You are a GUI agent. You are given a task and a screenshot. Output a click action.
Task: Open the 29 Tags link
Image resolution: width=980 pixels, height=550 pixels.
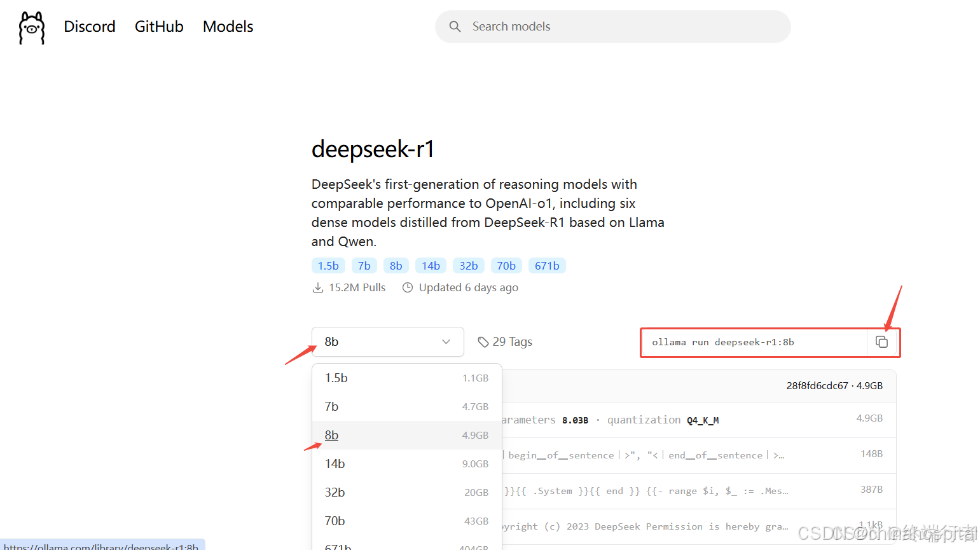(x=505, y=342)
